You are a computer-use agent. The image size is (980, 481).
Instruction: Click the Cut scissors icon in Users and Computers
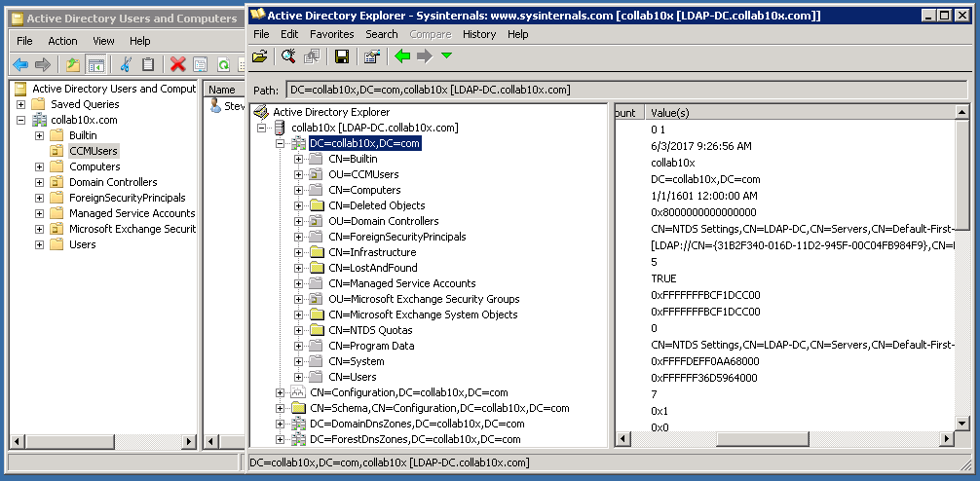[126, 63]
